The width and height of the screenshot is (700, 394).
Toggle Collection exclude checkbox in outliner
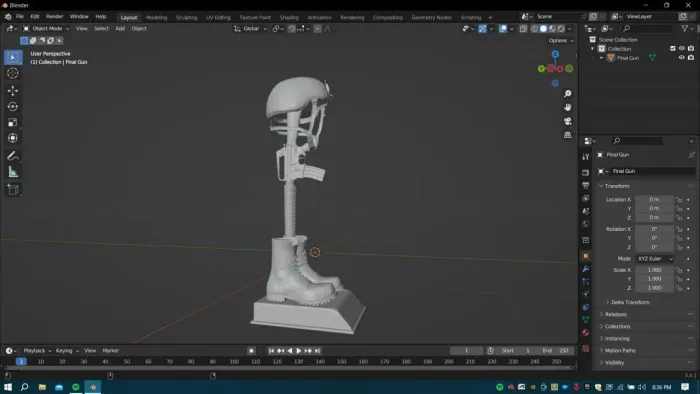673,49
